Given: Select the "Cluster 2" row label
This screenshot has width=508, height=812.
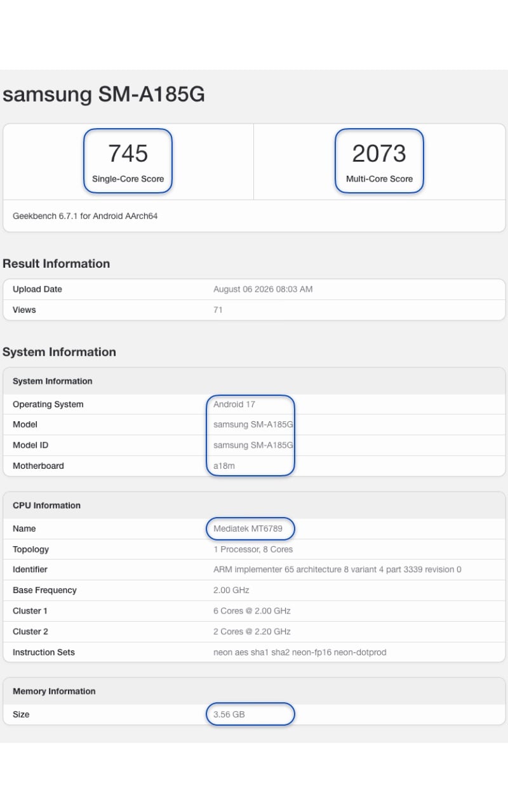Looking at the screenshot, I should click(x=30, y=632).
